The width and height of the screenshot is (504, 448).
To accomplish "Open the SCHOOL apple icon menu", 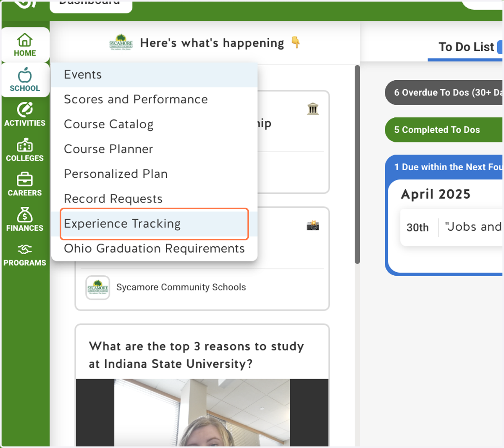I will 25,80.
